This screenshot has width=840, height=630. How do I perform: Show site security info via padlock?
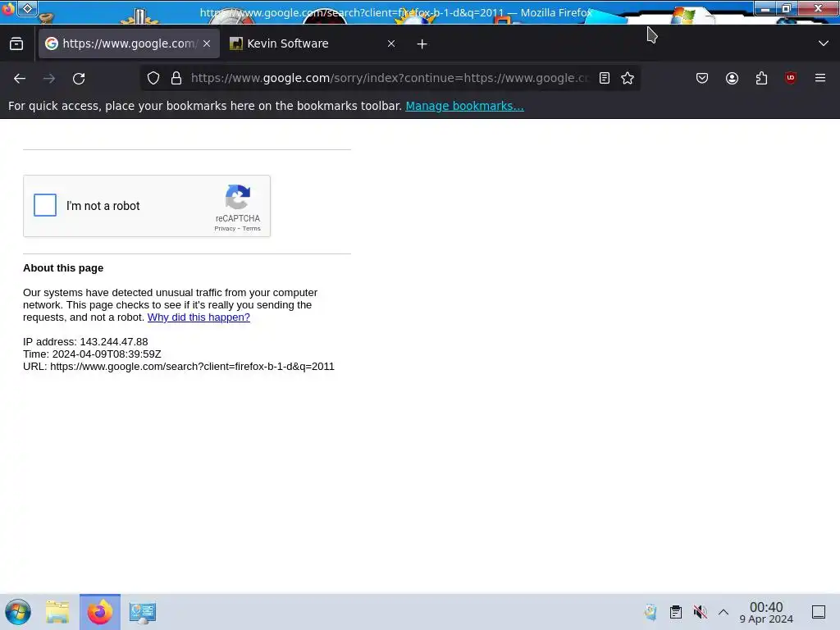point(176,78)
